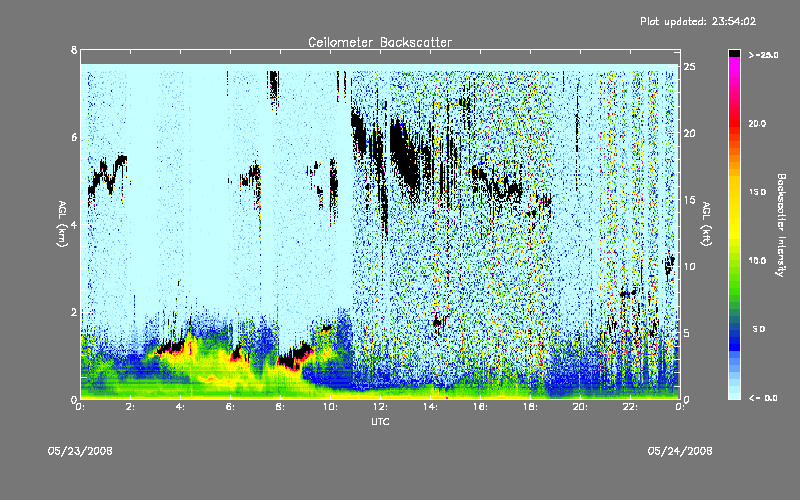Click the "6:" hour tick on the UTC axis
This screenshot has height=500, width=800.
click(231, 407)
